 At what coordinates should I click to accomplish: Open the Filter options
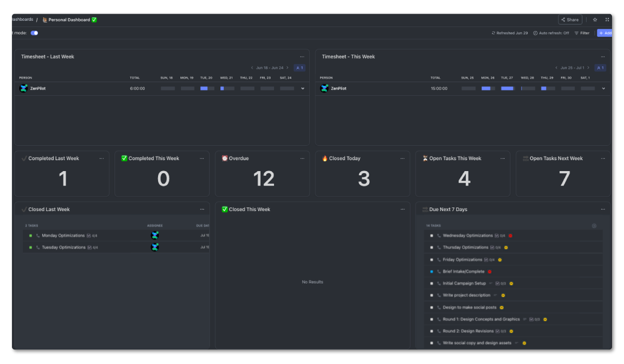(582, 32)
